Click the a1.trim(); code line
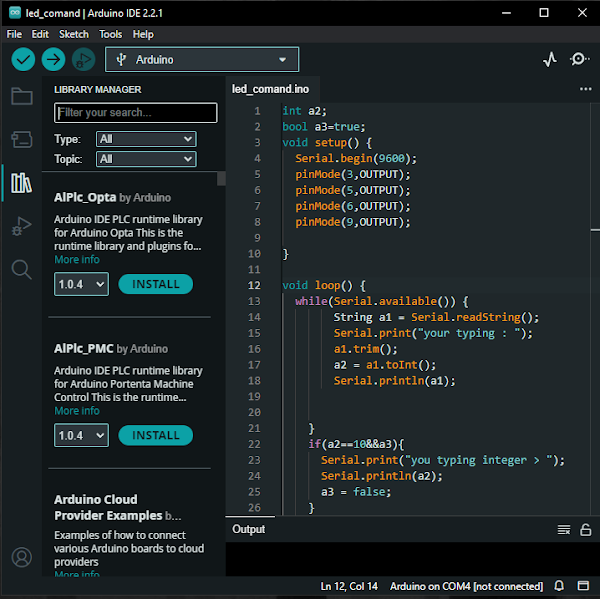600x599 pixels. pyautogui.click(x=365, y=349)
